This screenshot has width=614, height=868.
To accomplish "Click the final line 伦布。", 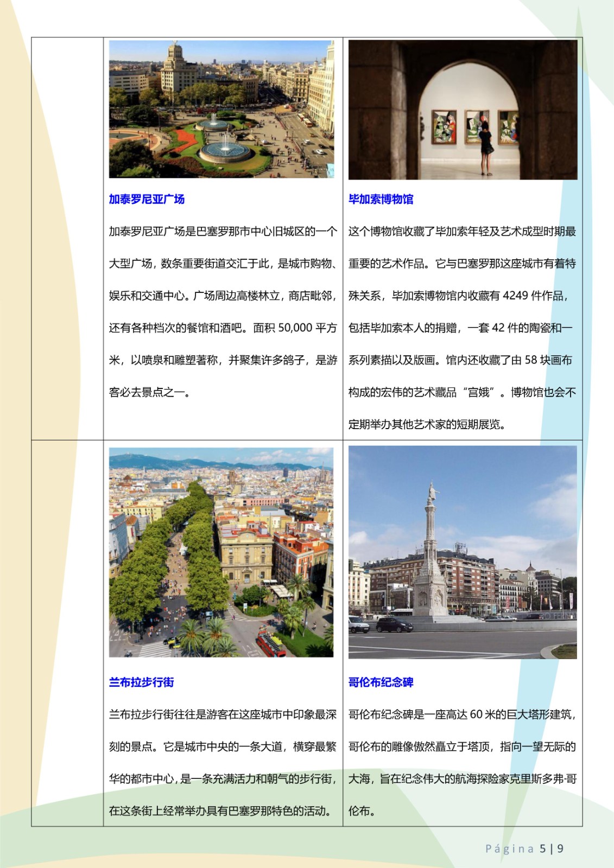I will [x=362, y=811].
